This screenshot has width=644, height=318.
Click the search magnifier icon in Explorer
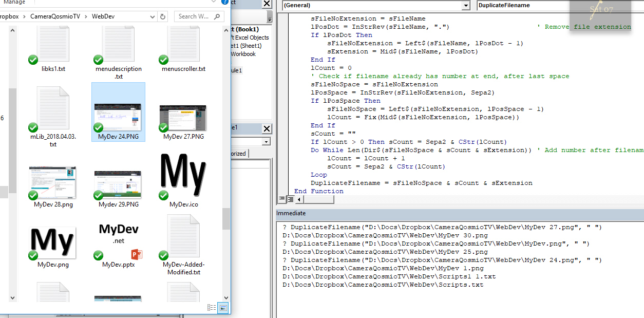(x=217, y=16)
